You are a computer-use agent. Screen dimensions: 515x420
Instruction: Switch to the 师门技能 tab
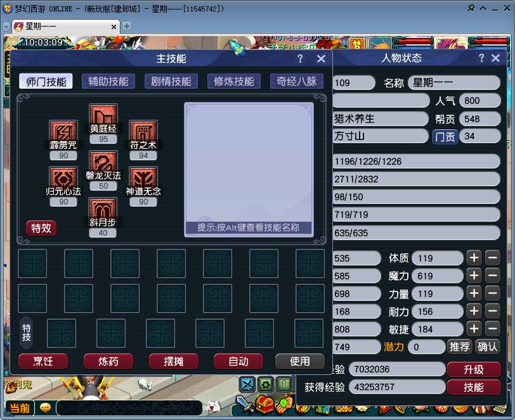(x=46, y=82)
